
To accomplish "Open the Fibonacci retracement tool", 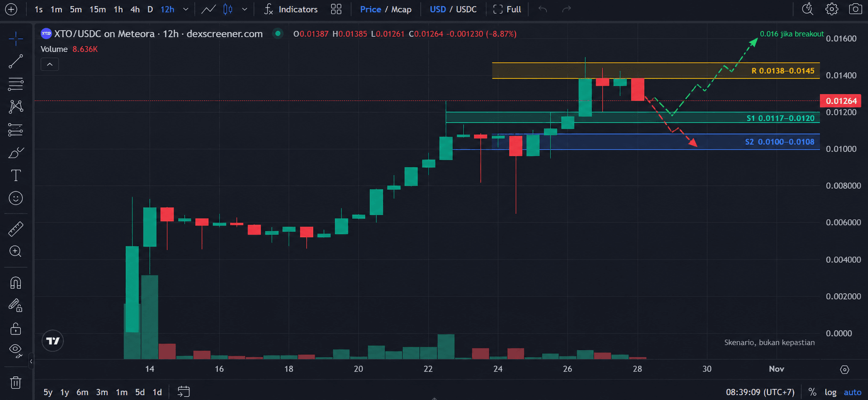I will [16, 84].
